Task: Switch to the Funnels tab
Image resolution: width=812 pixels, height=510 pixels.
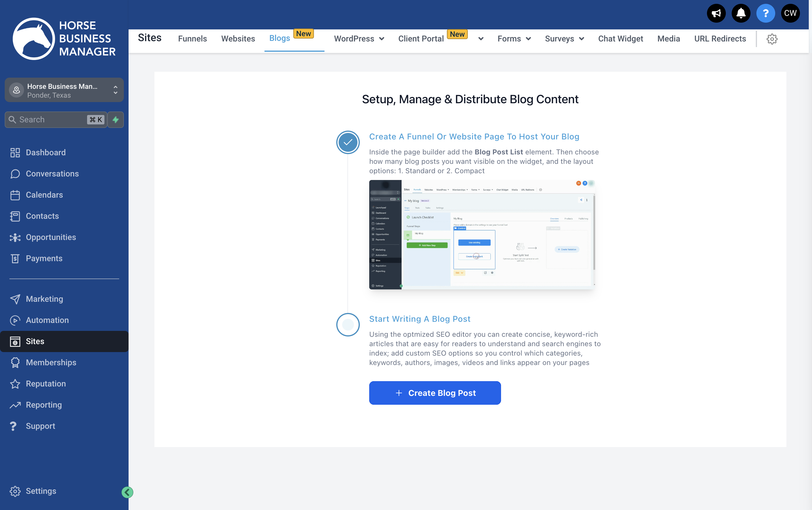Action: click(x=192, y=39)
